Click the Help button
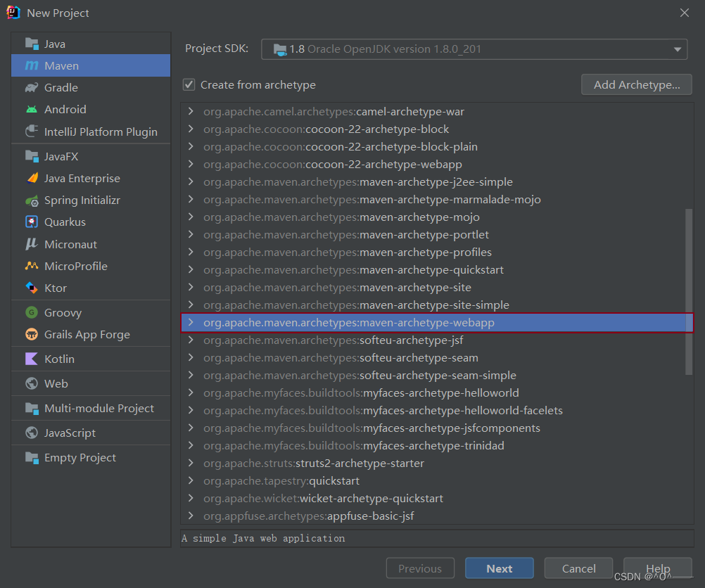Image resolution: width=705 pixels, height=588 pixels. point(657,568)
